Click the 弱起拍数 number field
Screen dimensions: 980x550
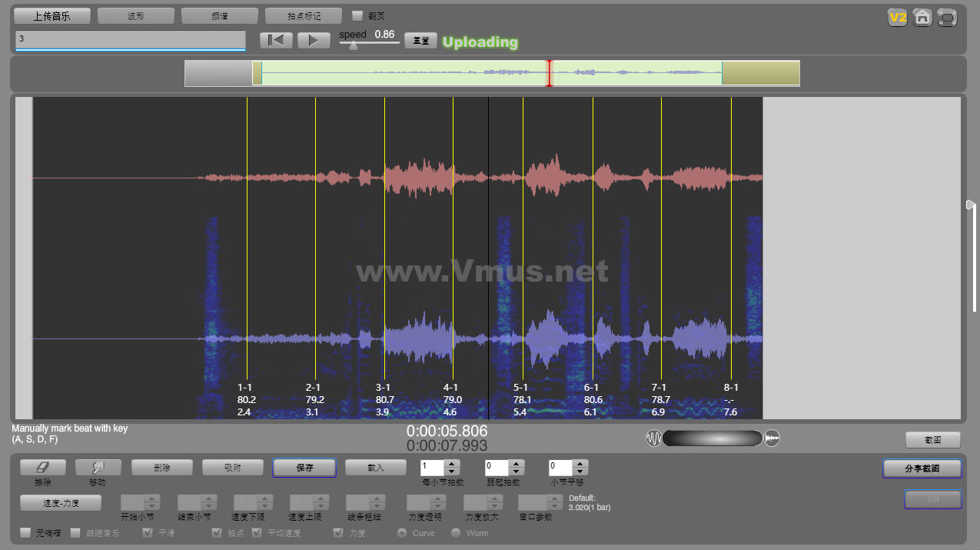click(497, 467)
